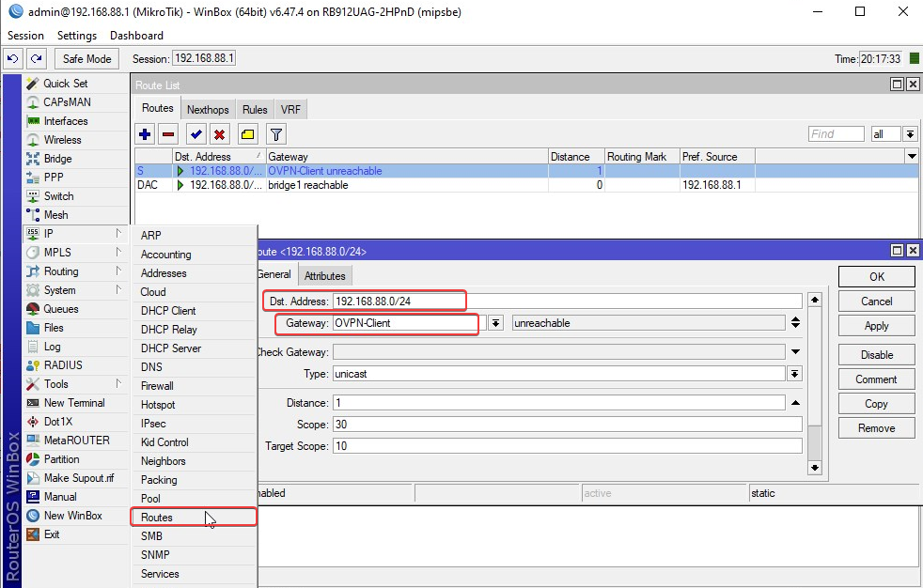Select Routes in the IP submenu
923x588 pixels.
coord(194,518)
